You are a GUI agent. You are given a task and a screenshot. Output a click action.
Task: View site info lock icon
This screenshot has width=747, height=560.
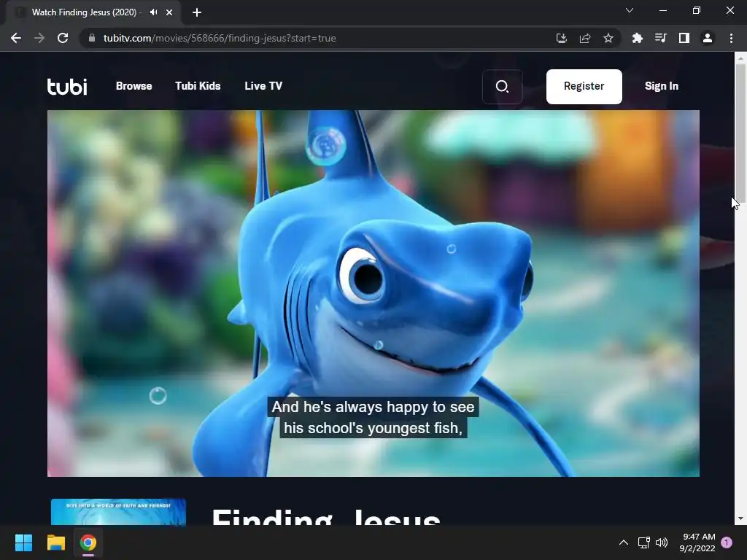92,38
